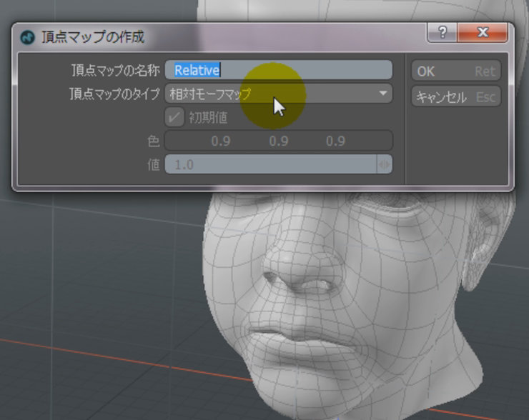Click the 頂点マップの名称 label
529x420 pixels.
click(x=114, y=70)
